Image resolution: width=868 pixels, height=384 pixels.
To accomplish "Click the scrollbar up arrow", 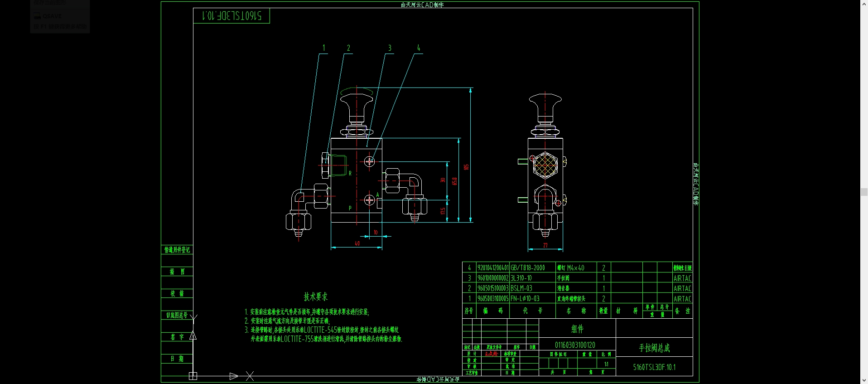I will (864, 4).
